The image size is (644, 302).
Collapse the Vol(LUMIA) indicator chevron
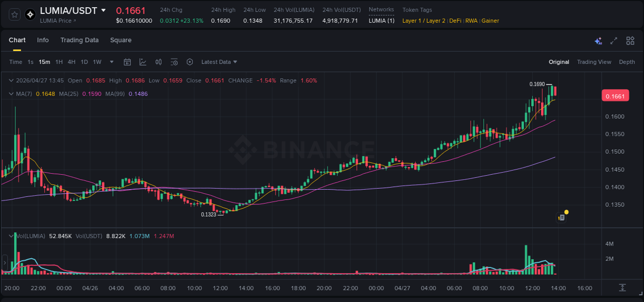click(x=11, y=236)
